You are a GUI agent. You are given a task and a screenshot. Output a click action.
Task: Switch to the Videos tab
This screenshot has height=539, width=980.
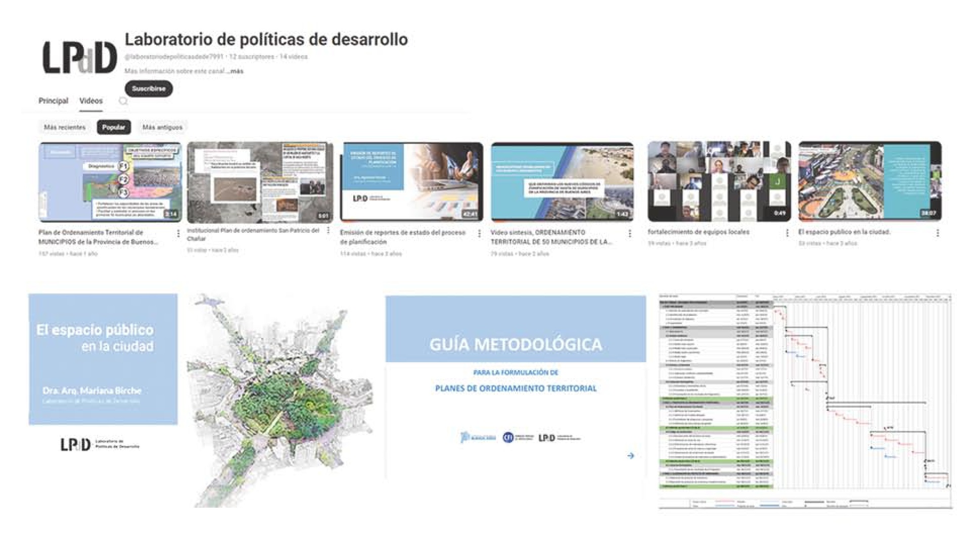(x=91, y=101)
